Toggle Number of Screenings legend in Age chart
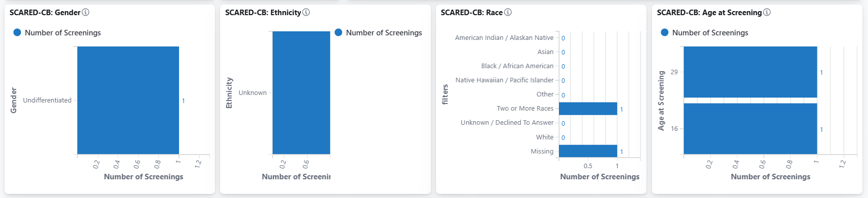Viewport: 868px width, 198px height. point(705,32)
